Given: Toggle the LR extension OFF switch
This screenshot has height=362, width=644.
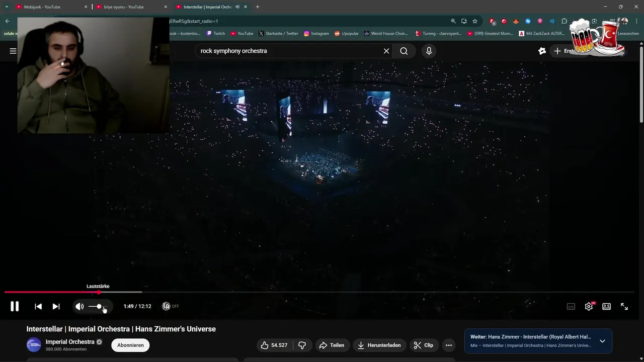Looking at the screenshot, I should pyautogui.click(x=171, y=306).
